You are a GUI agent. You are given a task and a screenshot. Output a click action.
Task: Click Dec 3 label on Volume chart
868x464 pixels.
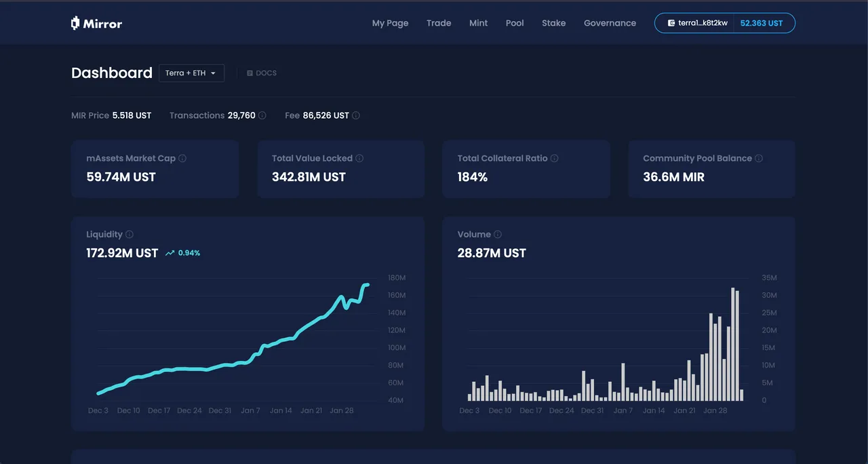[x=469, y=410]
